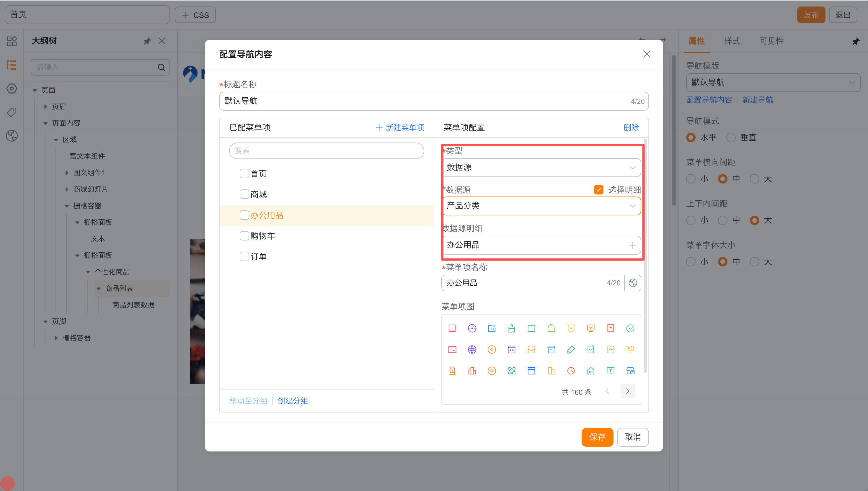Open the 类型 dropdown showing 数据源
The image size is (868, 491).
coord(541,167)
